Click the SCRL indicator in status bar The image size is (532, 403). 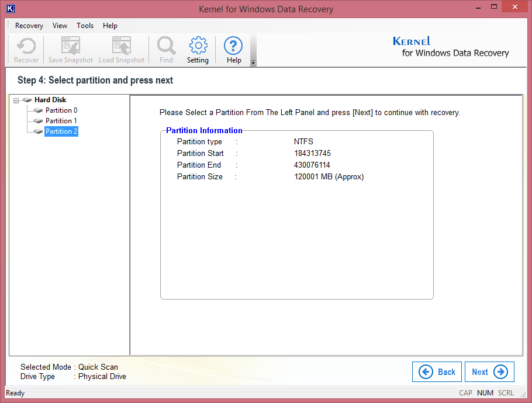506,393
